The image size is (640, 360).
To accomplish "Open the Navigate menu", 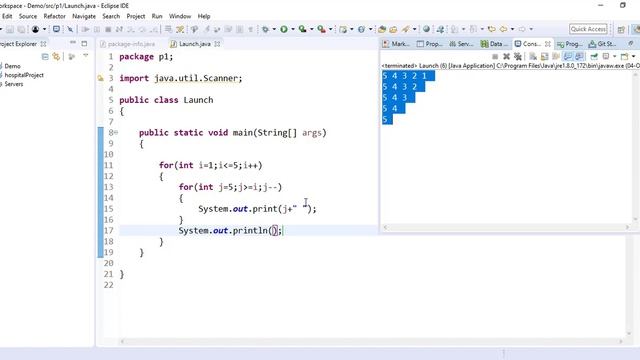I will (x=84, y=16).
